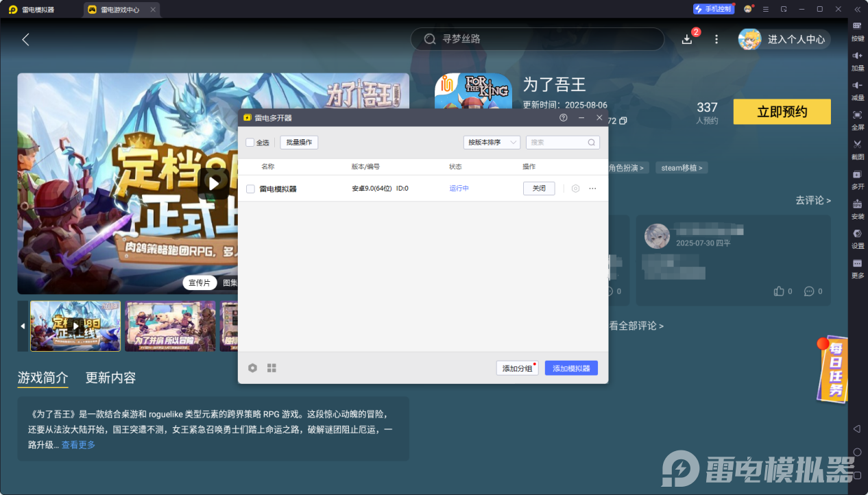
Task: Open the hamburger menu in title bar
Action: coord(766,9)
